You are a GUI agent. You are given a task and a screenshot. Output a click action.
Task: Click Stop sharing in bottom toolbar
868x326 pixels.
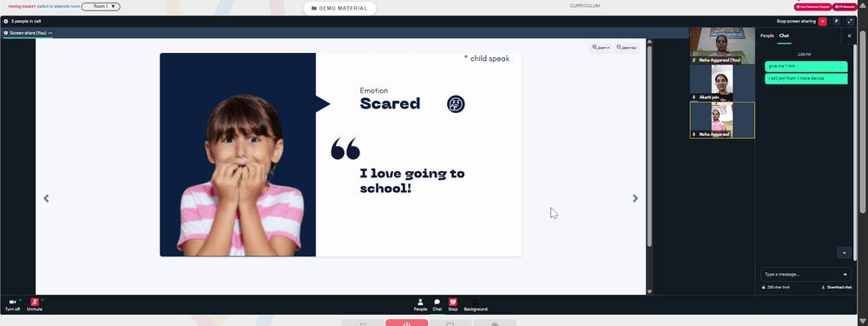(x=453, y=305)
